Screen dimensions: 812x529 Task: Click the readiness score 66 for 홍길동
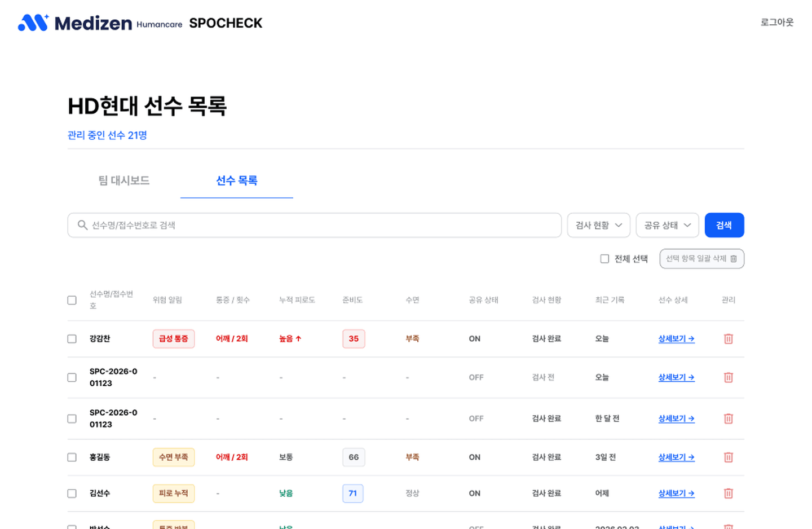354,457
